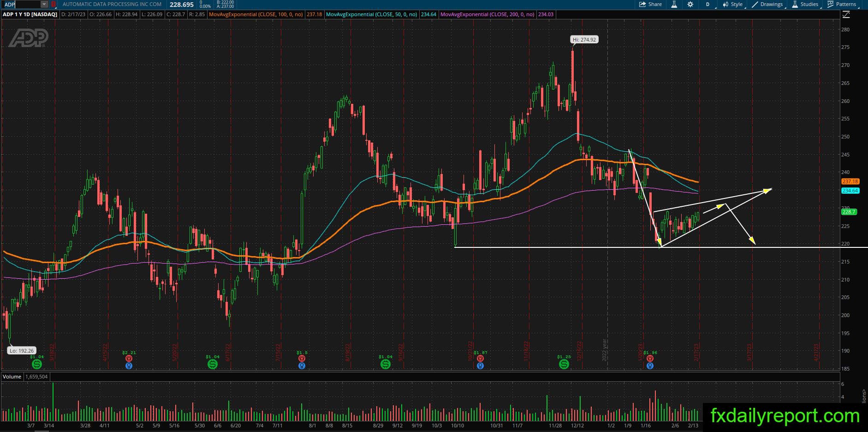Open chart settings with the gear icon
This screenshot has width=868, height=432.
(x=690, y=4)
